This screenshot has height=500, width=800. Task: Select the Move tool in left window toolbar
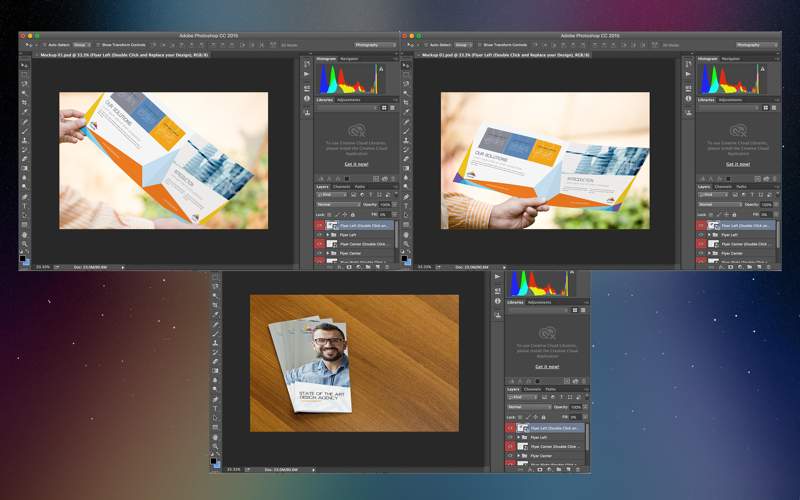tap(24, 65)
